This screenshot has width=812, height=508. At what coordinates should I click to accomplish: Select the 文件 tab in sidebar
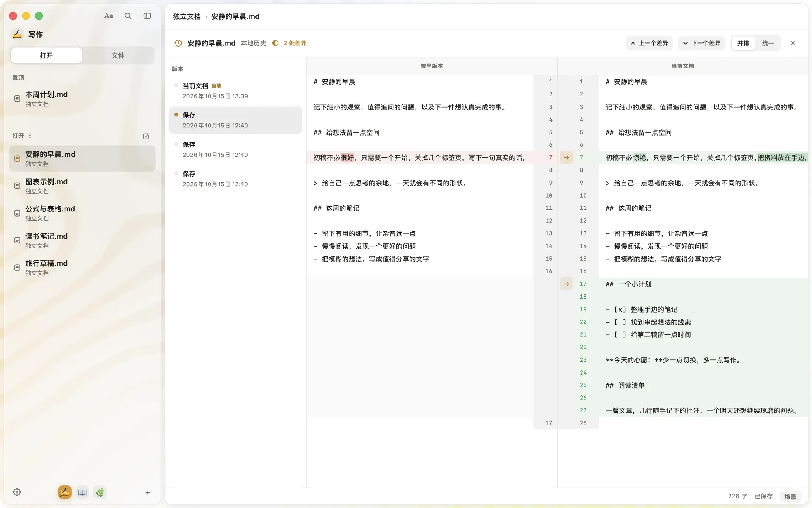pyautogui.click(x=118, y=55)
